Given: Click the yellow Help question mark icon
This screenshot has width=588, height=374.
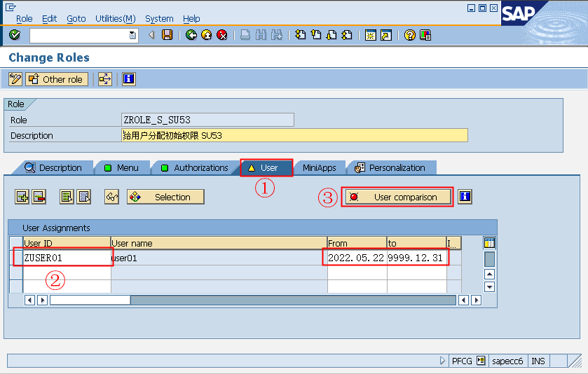Looking at the screenshot, I should tap(410, 35).
